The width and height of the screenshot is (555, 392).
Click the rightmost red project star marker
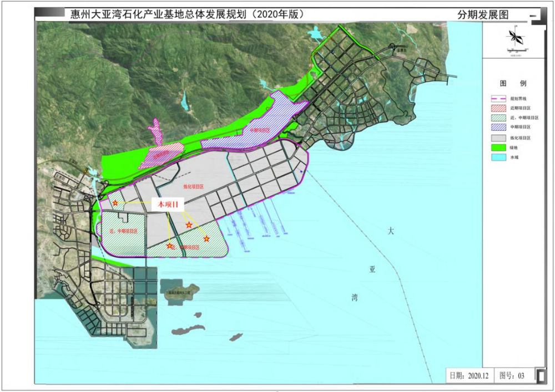206,239
